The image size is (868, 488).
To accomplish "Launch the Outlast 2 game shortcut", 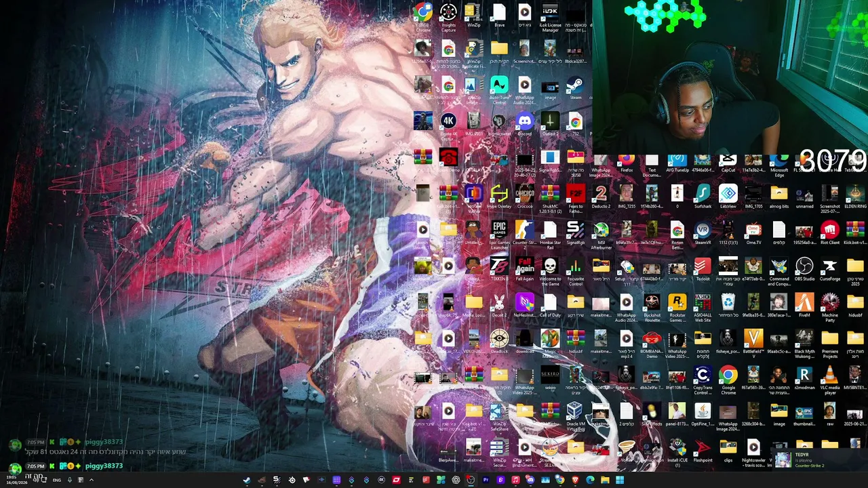I will (550, 125).
